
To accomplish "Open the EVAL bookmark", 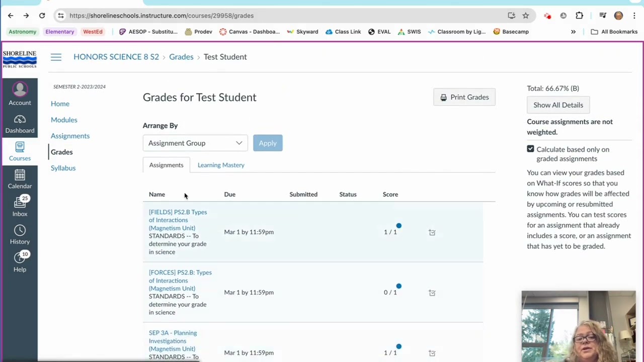I will [x=379, y=32].
